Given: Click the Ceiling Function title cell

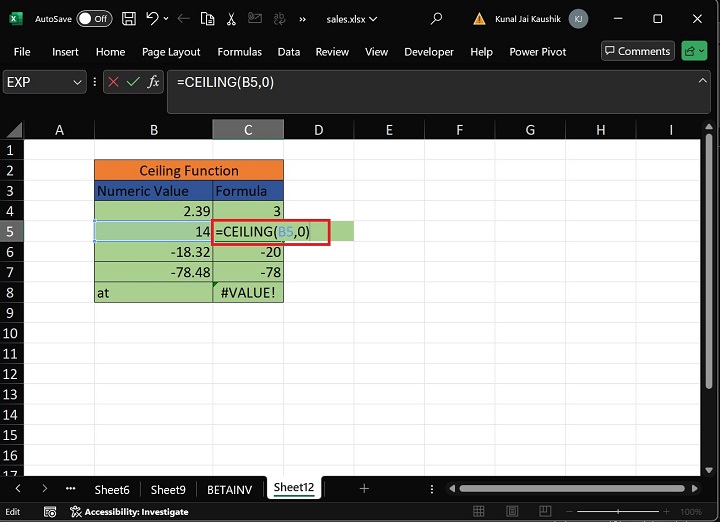Looking at the screenshot, I should [189, 170].
